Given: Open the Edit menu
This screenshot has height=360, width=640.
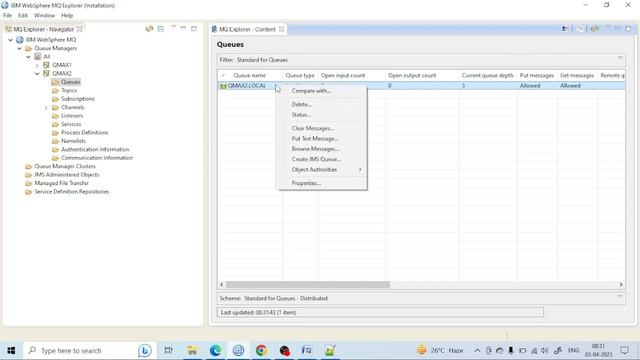Looking at the screenshot, I should (x=23, y=15).
